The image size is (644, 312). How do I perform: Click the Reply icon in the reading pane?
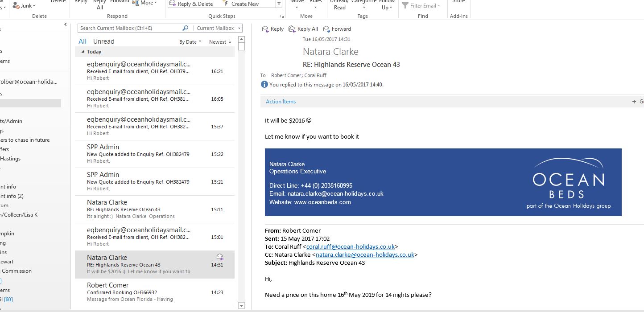tap(265, 29)
